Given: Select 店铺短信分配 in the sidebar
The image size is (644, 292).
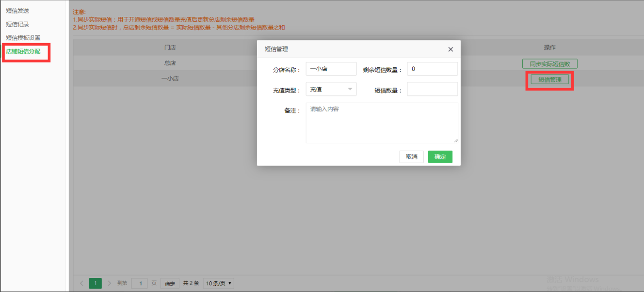Looking at the screenshot, I should click(x=26, y=52).
